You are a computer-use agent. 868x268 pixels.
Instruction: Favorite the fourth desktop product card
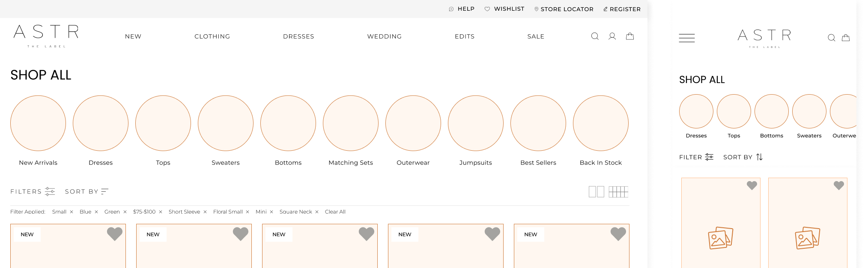pos(492,234)
